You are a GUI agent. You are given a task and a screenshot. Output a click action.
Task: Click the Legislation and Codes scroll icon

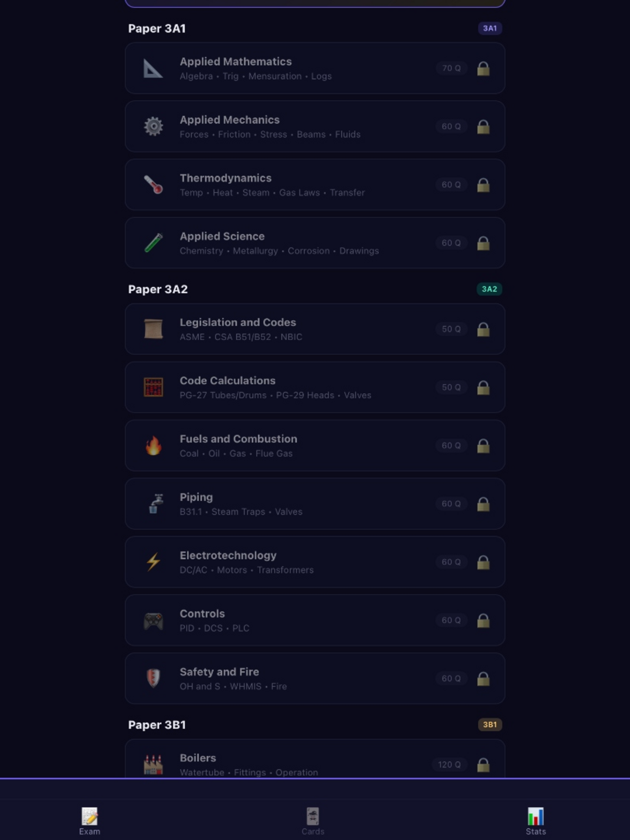(153, 329)
